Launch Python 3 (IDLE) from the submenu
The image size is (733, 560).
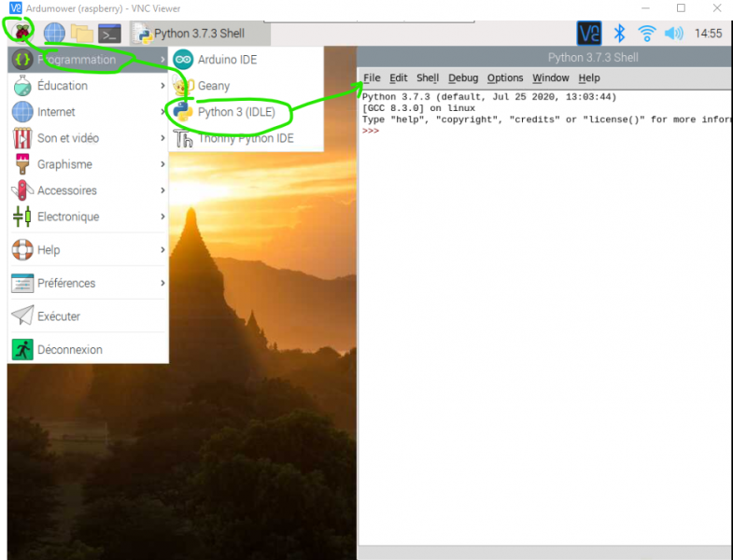[246, 112]
